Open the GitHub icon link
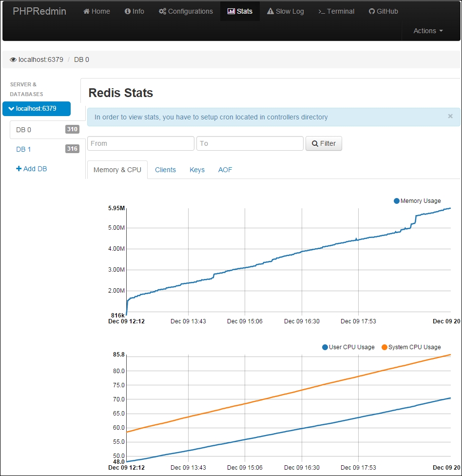Screen dimensions: 462x476 tap(372, 11)
